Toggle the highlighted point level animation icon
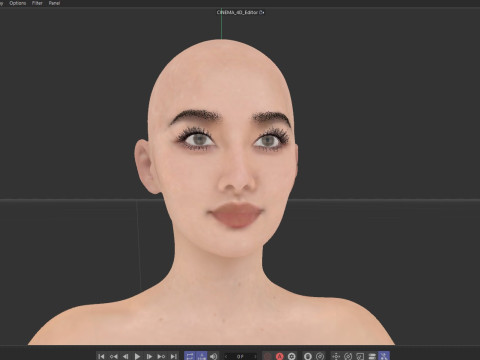 (x=384, y=356)
